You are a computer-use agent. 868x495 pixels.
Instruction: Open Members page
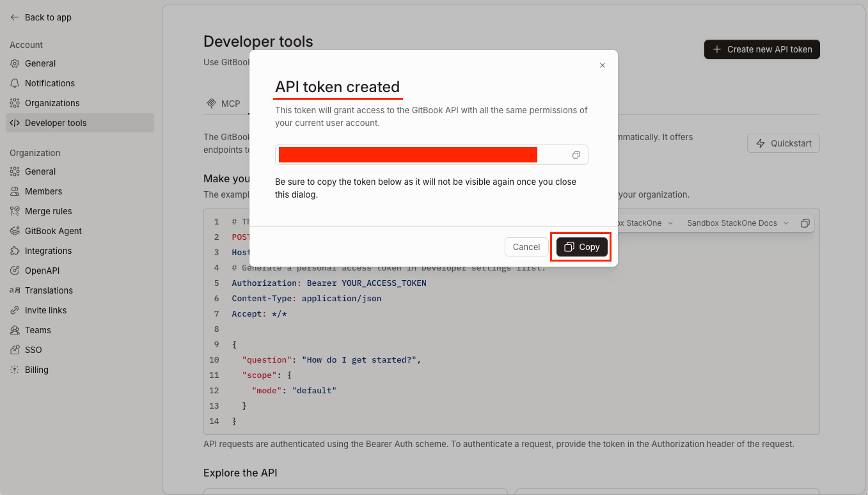click(80, 191)
